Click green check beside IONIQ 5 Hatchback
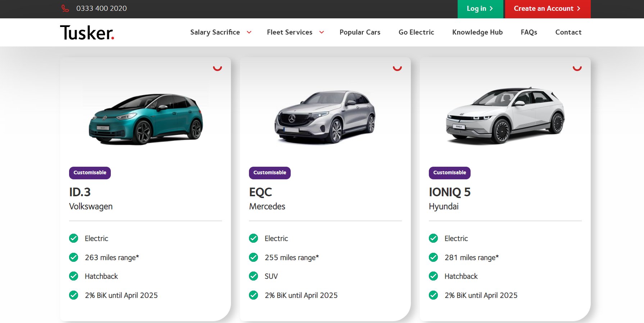The image size is (644, 323). click(434, 276)
